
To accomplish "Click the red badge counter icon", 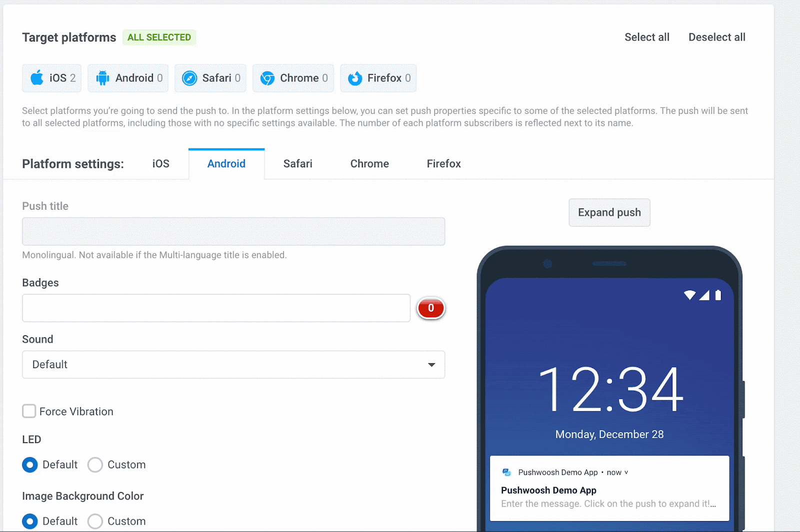I will (430, 308).
